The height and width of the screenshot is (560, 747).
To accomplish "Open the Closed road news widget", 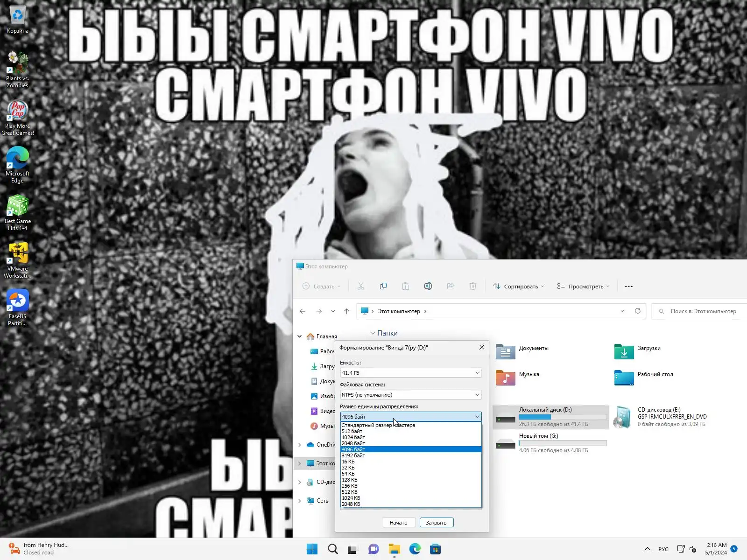I will click(x=40, y=549).
